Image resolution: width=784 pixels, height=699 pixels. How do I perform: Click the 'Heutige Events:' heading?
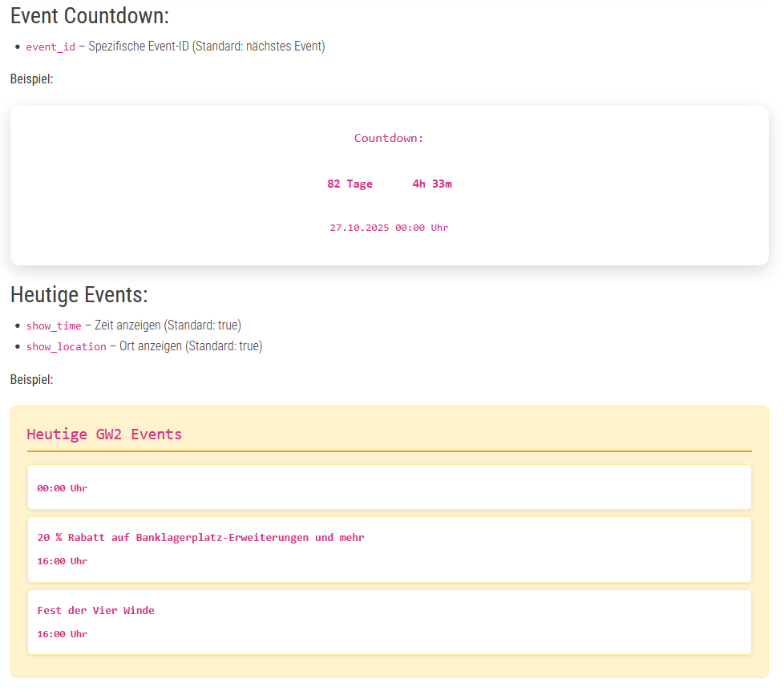tap(79, 294)
